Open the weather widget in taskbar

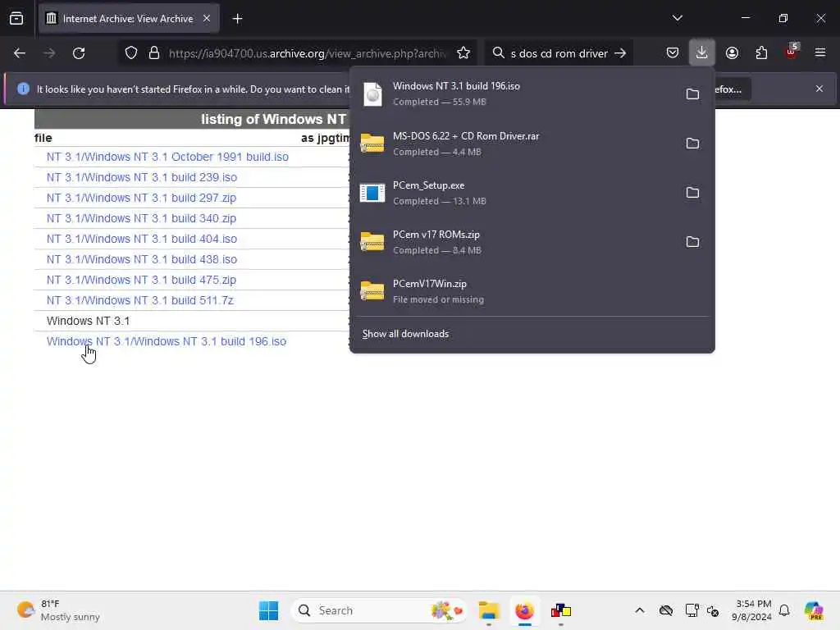click(x=58, y=610)
